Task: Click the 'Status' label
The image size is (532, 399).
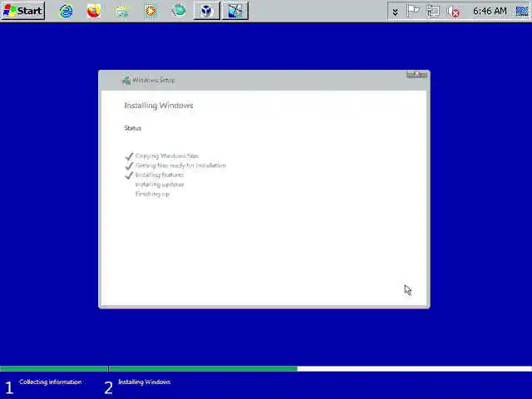Action: [x=133, y=128]
